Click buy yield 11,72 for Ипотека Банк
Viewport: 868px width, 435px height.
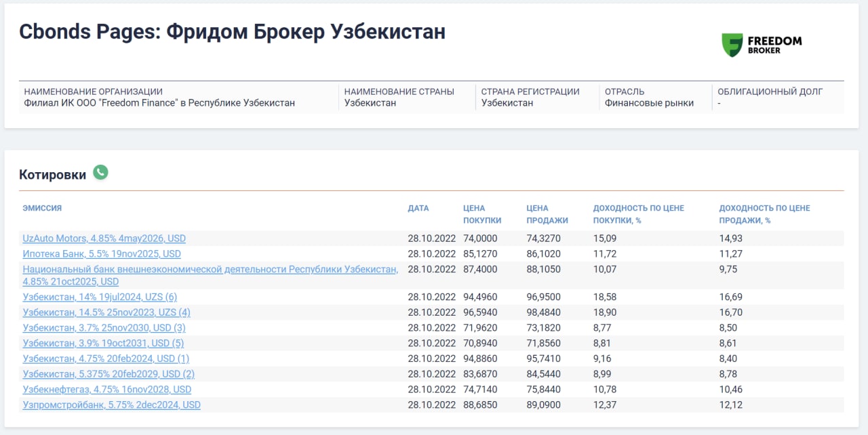(605, 254)
